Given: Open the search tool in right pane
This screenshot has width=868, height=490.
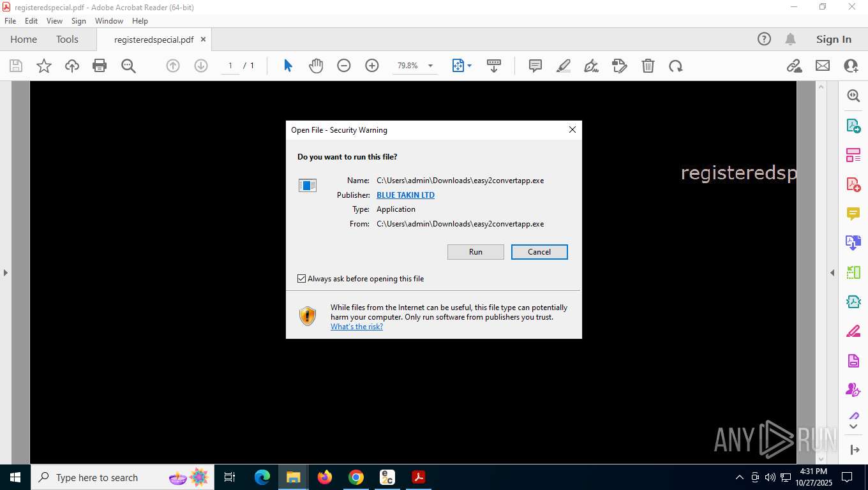Looking at the screenshot, I should [x=853, y=96].
